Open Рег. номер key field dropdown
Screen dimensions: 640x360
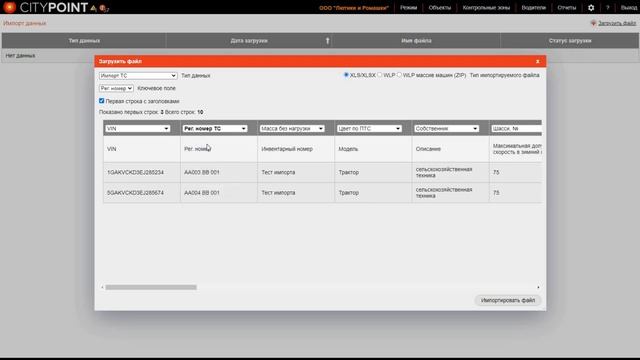pyautogui.click(x=116, y=88)
